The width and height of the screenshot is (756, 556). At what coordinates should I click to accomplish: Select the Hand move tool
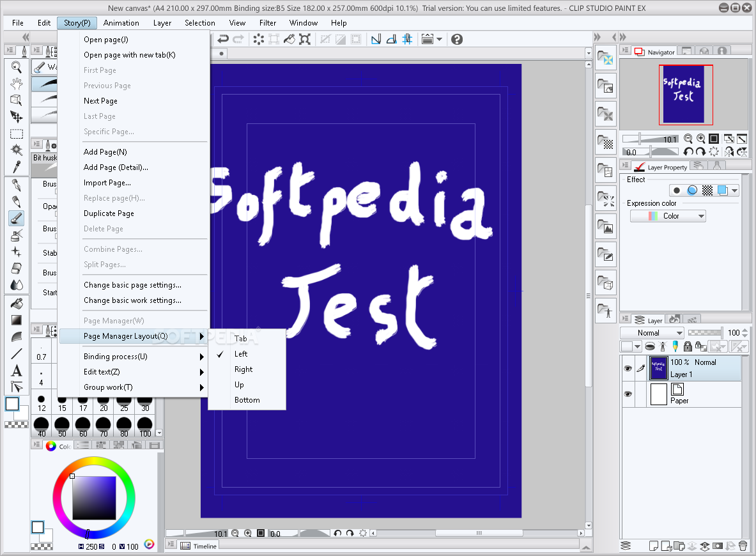click(x=17, y=84)
